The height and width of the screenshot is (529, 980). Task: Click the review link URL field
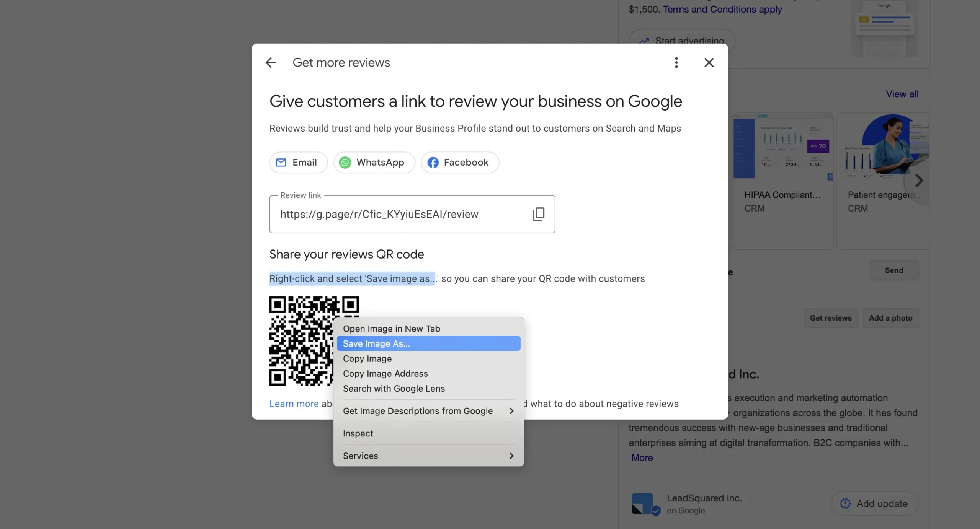412,214
